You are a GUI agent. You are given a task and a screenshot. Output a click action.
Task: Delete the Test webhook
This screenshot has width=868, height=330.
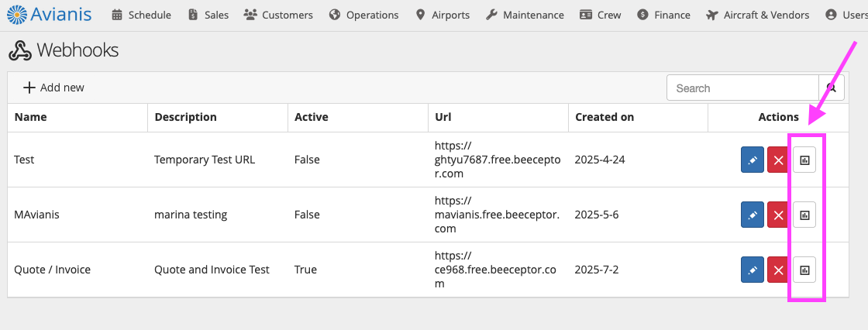pos(778,160)
